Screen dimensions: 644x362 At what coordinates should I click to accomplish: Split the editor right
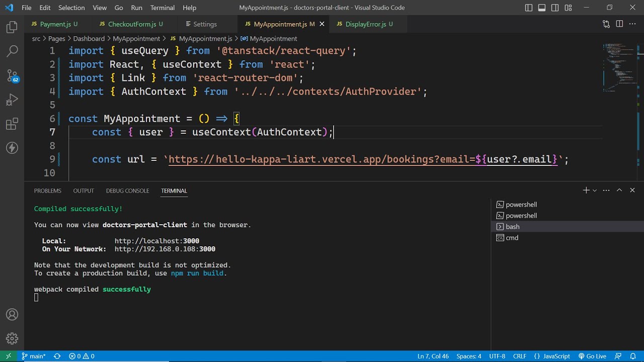[x=619, y=24]
